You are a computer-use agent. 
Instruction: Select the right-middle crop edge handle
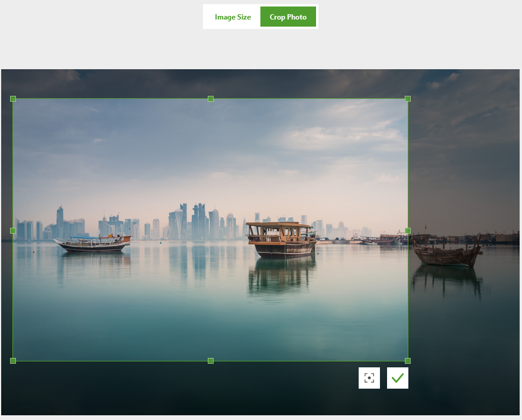click(x=408, y=231)
